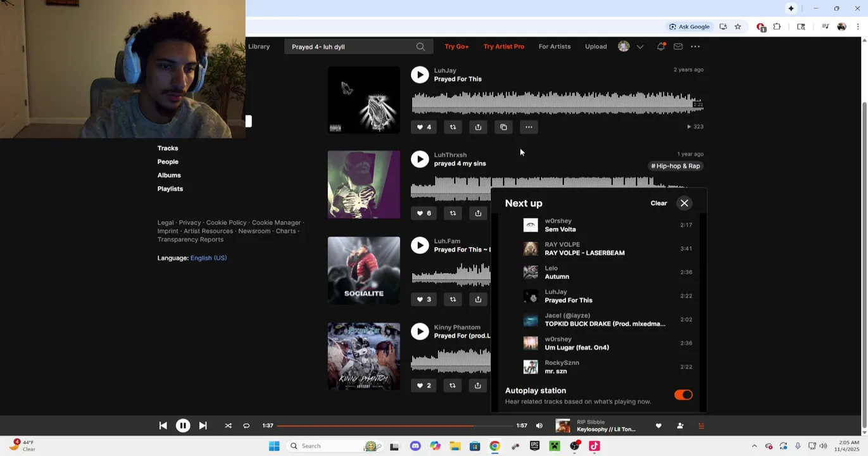Toggle shuffle in the player bar
This screenshot has height=456, width=868.
pyautogui.click(x=228, y=426)
